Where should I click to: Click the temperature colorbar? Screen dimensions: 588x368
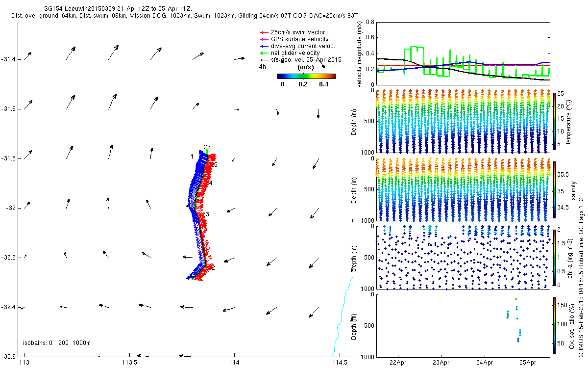click(554, 121)
